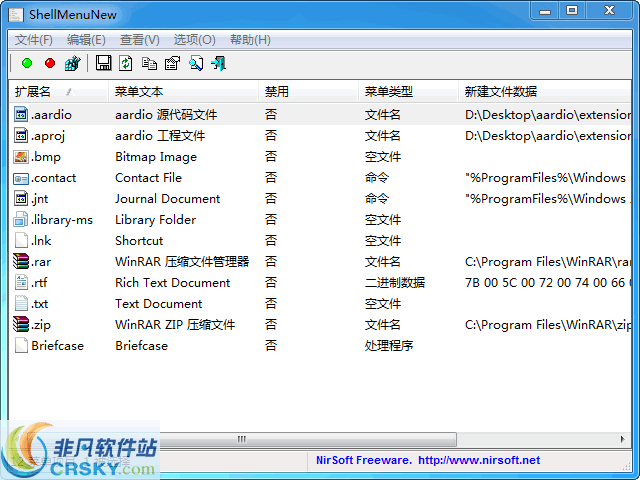Click the green enable items toolbar icon
The width and height of the screenshot is (640, 480).
click(x=27, y=63)
